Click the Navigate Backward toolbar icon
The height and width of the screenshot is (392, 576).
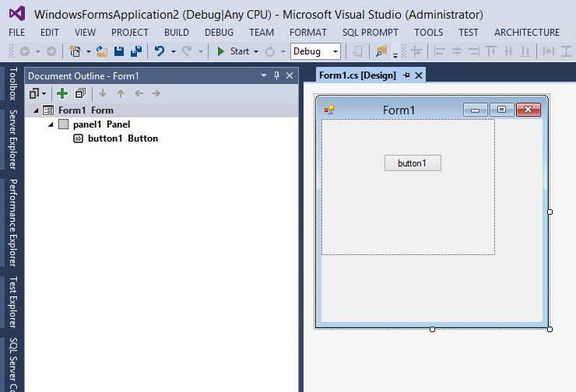tap(25, 51)
